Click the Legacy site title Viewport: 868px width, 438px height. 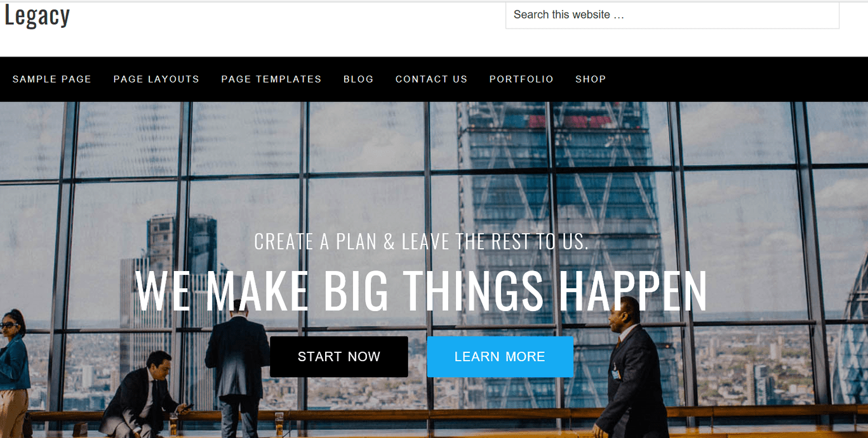pos(37,15)
